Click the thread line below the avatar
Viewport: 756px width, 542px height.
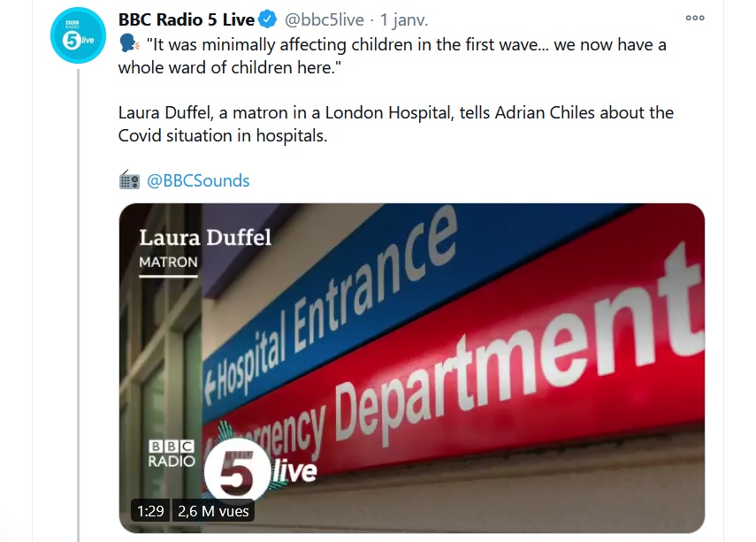(x=78, y=306)
